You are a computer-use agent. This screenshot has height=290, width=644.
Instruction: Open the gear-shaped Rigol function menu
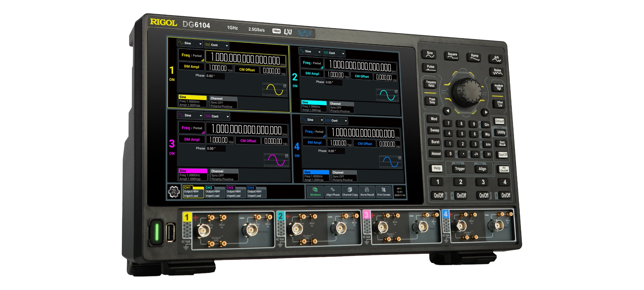(x=174, y=192)
